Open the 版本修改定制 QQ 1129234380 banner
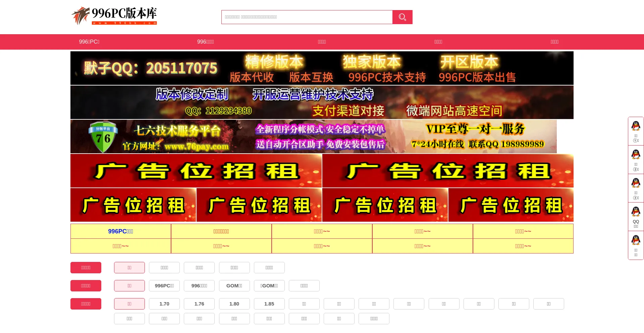The height and width of the screenshot is (333, 644). click(322, 102)
